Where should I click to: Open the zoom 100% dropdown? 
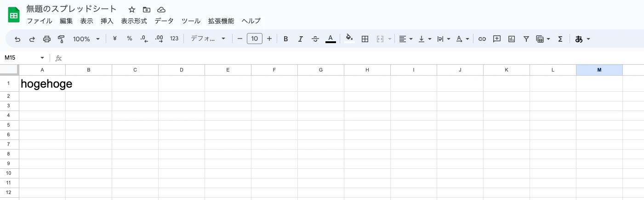86,39
